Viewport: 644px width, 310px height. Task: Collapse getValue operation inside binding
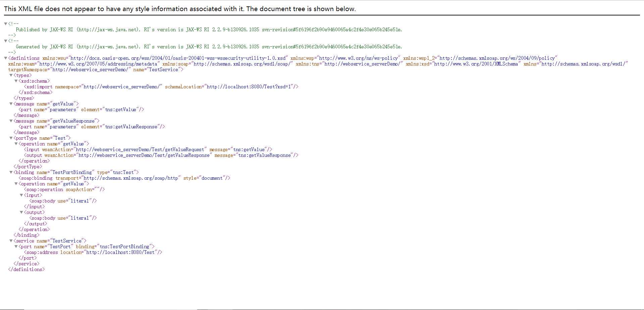pos(16,184)
